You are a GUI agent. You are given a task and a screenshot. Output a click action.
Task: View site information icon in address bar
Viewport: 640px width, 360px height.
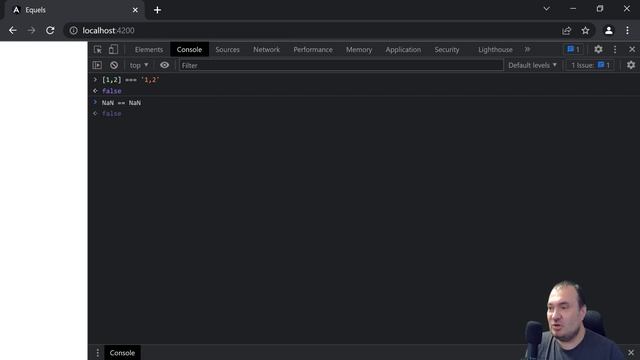pos(73,31)
